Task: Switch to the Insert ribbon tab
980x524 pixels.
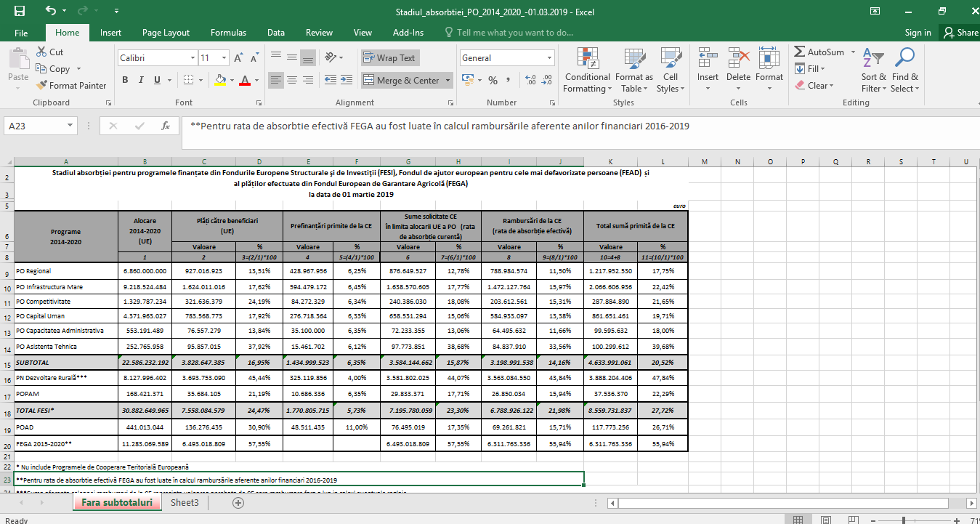Action: [110, 33]
